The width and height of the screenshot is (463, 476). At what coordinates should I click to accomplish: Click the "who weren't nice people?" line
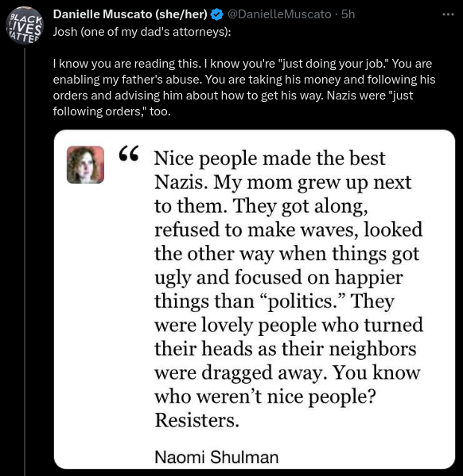pyautogui.click(x=265, y=397)
